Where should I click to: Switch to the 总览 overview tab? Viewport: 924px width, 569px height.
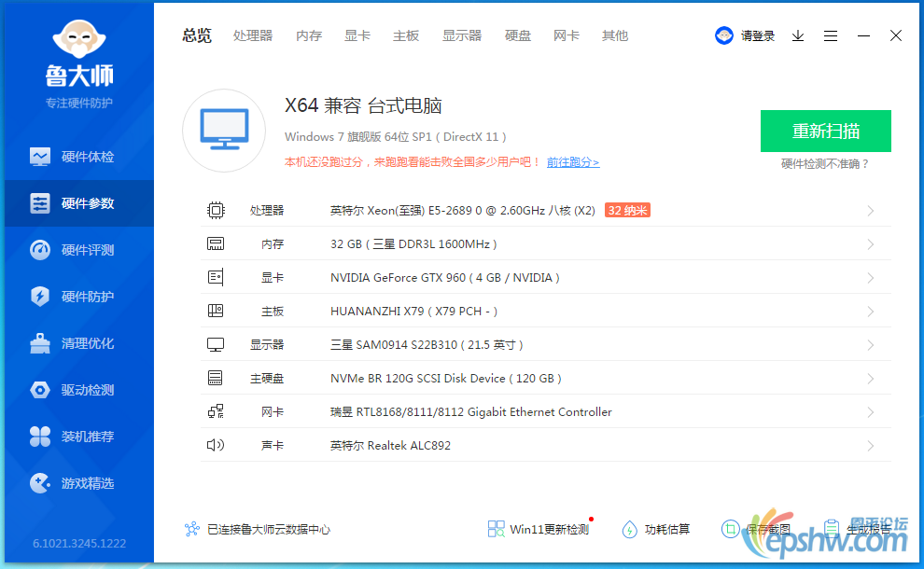pyautogui.click(x=197, y=36)
